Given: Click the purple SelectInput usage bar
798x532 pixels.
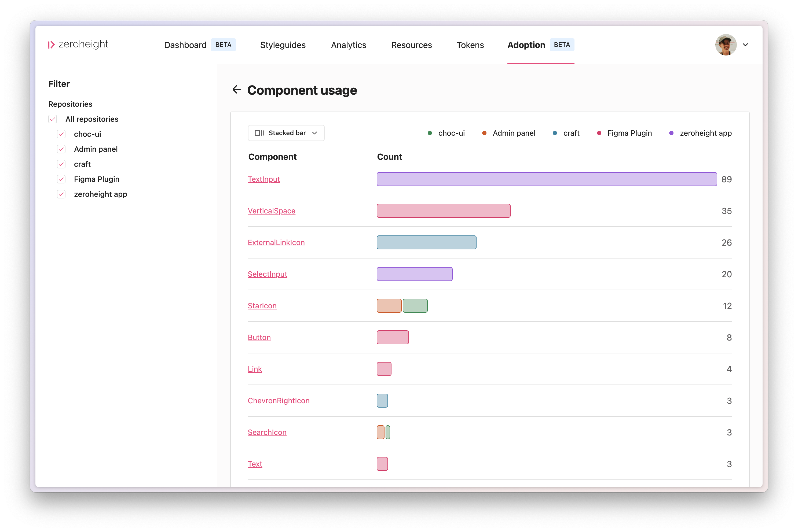Looking at the screenshot, I should click(x=415, y=274).
